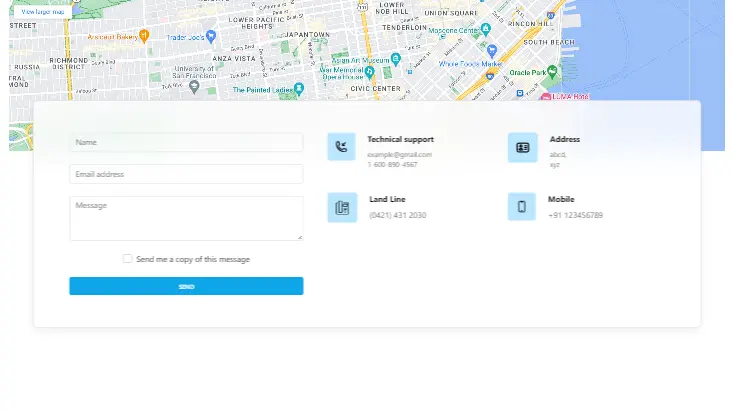
Task: Select University of San Francisco map pin
Action: [194, 85]
